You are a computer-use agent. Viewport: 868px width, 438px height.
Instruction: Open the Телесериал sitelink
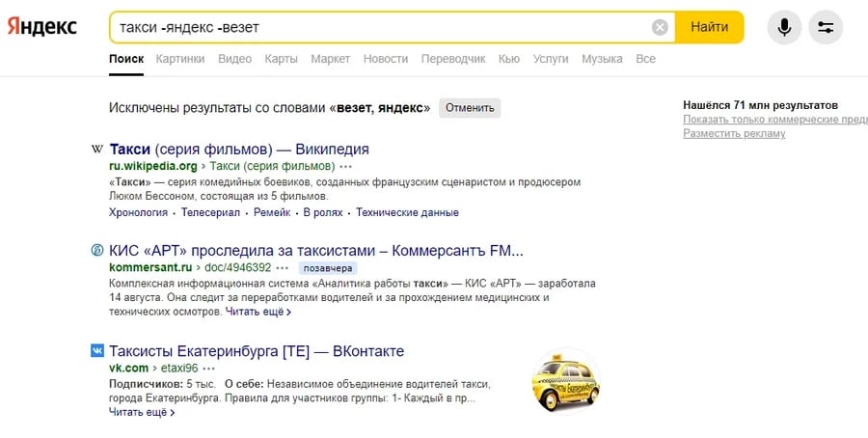click(210, 212)
